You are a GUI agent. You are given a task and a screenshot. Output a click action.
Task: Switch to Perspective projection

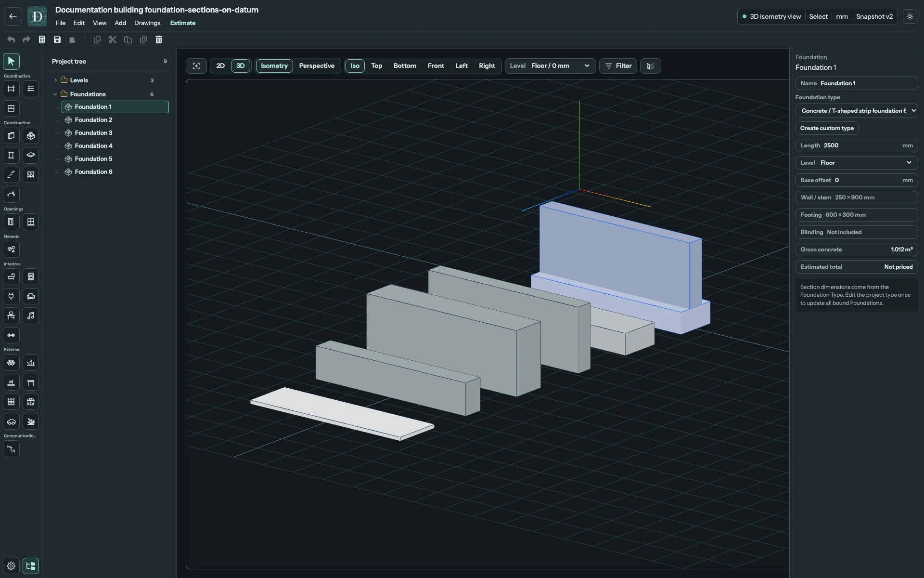pos(317,66)
